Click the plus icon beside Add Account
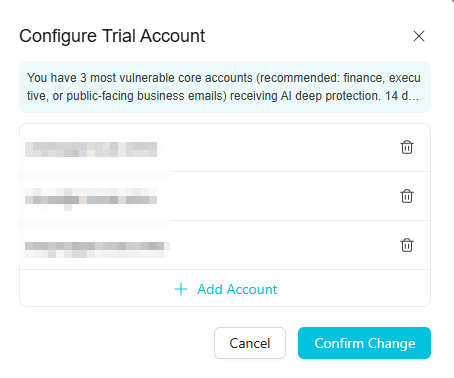 (181, 289)
